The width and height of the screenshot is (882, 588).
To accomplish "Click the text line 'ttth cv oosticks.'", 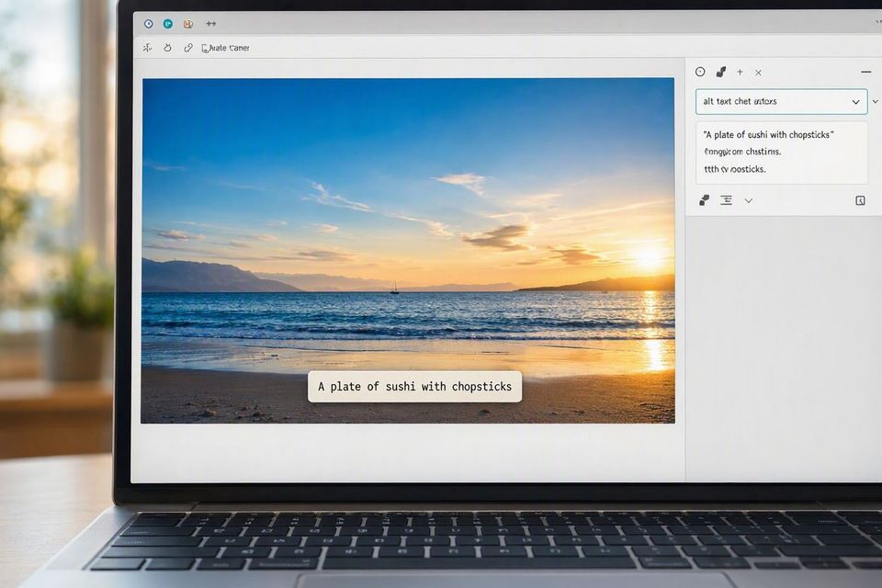I will tap(735, 169).
